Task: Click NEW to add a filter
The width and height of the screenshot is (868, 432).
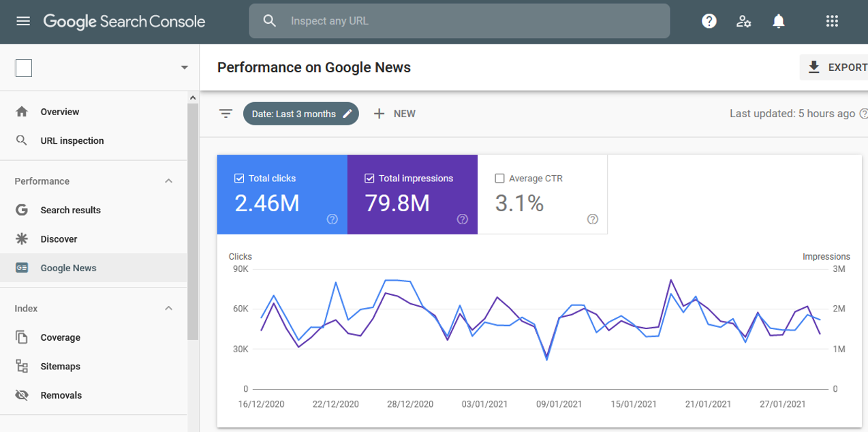Action: (394, 114)
